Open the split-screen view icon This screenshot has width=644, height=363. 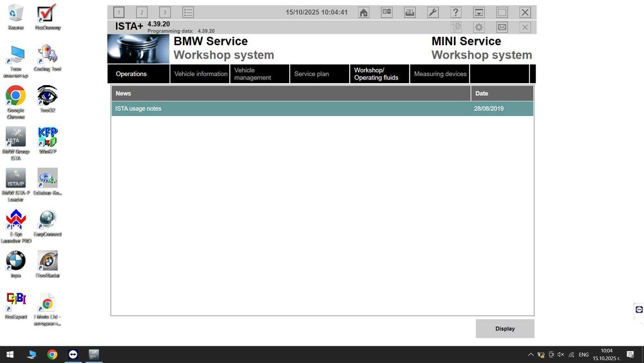[386, 12]
